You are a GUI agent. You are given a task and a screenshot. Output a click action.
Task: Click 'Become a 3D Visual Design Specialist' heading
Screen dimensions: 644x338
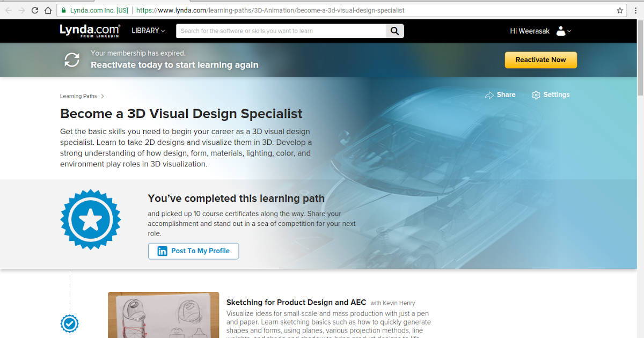coord(181,114)
